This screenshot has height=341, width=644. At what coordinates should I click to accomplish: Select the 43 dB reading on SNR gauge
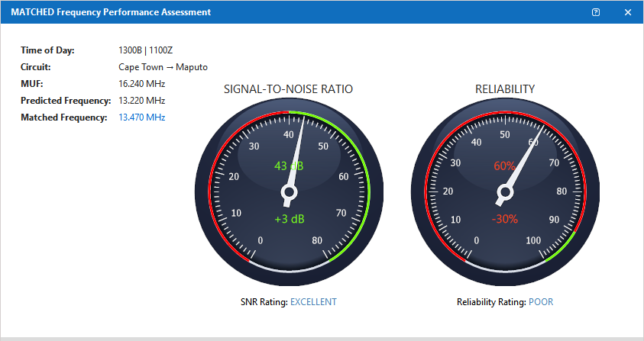point(289,166)
